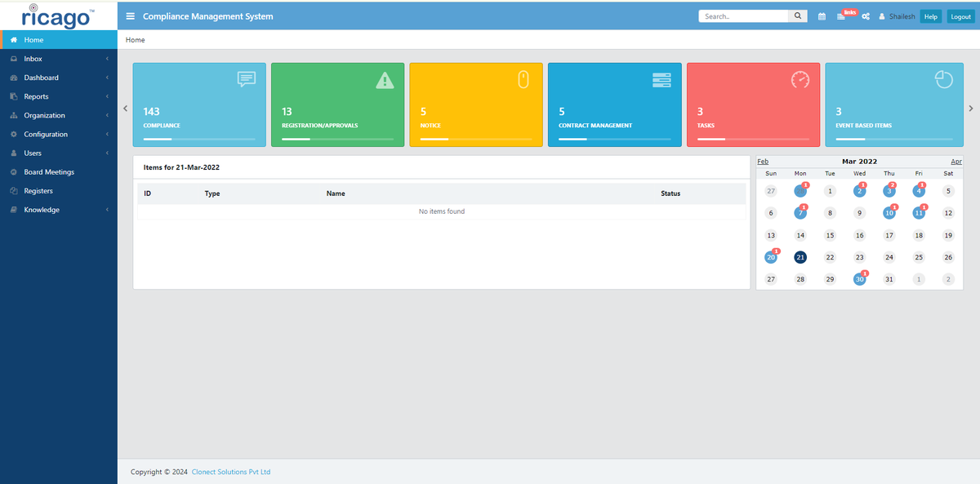Expand the Reports submenu chevron
This screenshot has height=484, width=980.
point(108,96)
